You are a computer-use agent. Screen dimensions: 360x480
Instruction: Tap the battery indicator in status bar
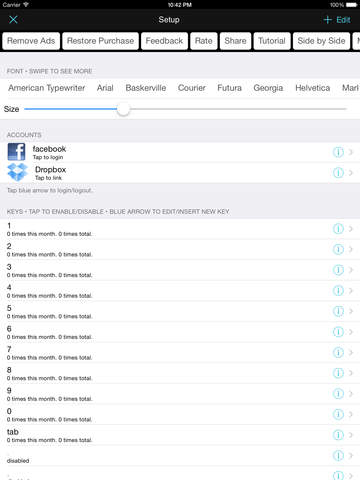point(351,5)
